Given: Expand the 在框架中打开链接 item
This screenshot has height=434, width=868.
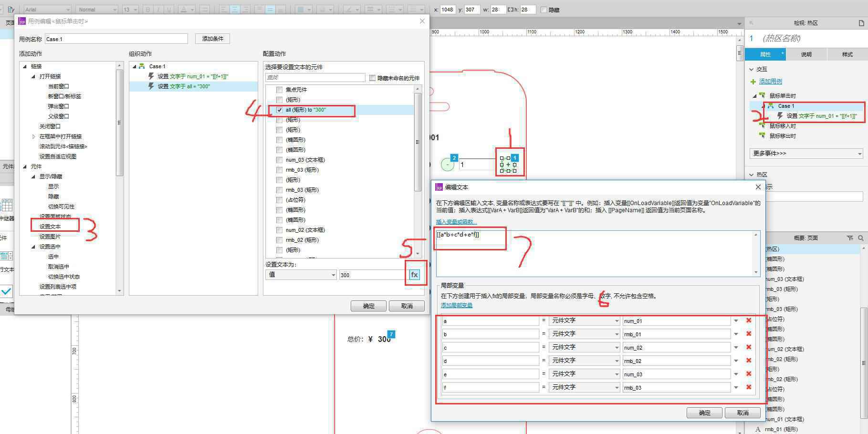Looking at the screenshot, I should [x=33, y=136].
